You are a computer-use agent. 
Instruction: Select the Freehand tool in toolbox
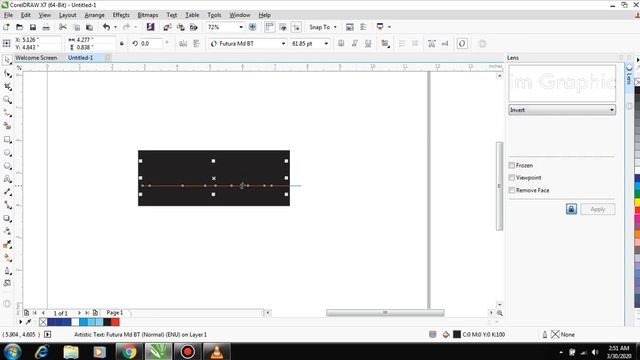click(7, 113)
